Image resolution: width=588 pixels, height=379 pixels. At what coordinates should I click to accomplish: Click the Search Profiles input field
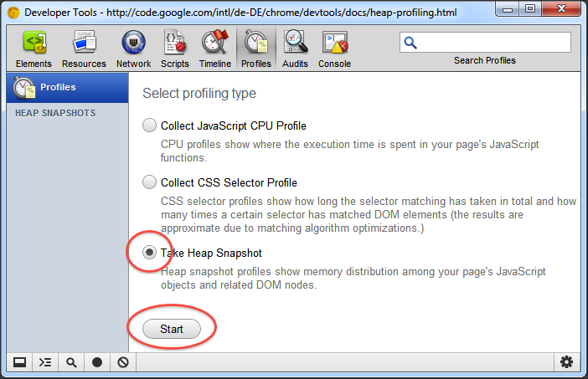(x=485, y=43)
